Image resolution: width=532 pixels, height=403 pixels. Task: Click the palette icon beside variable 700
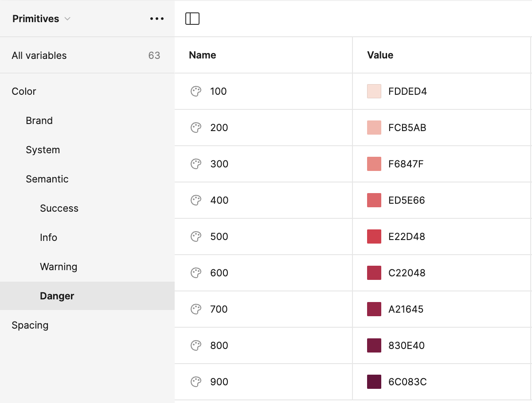(x=196, y=309)
